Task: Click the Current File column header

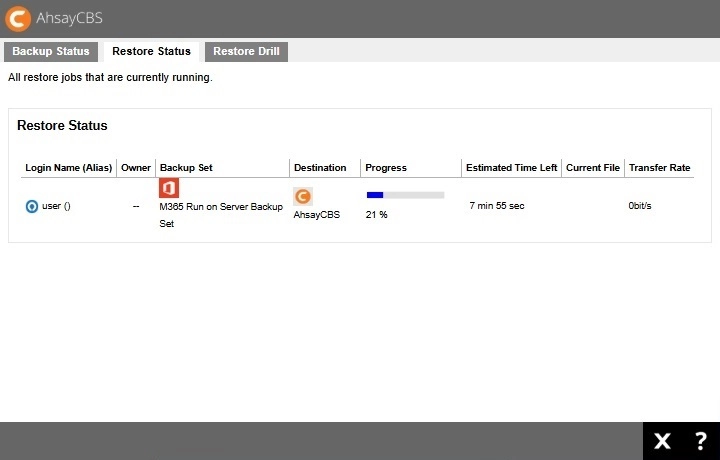Action: click(593, 168)
